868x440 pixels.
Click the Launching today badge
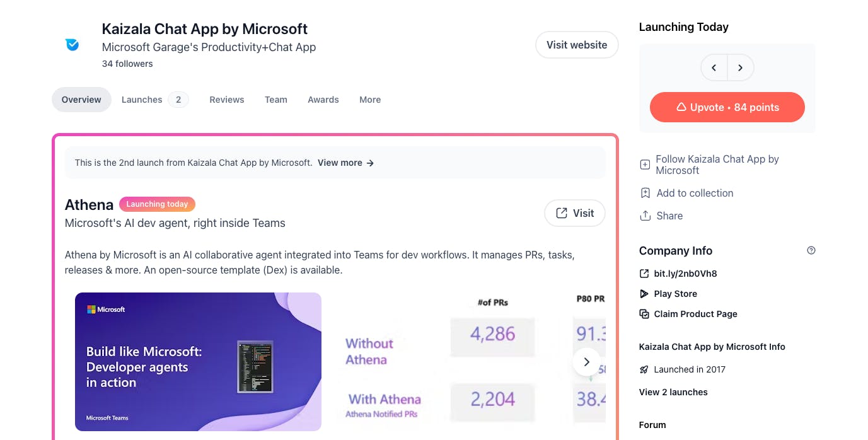point(157,204)
